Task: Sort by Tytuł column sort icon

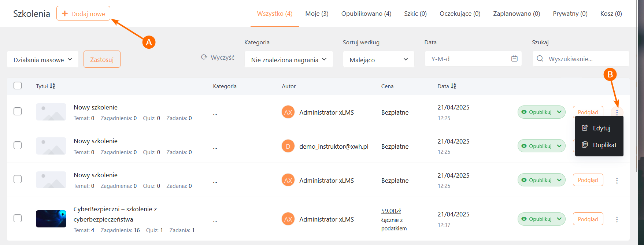Action: pos(52,86)
